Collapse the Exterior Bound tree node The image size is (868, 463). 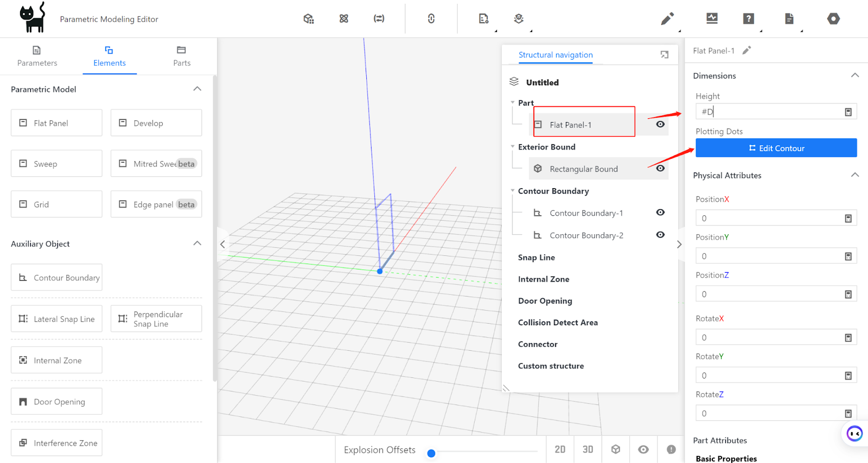point(513,147)
